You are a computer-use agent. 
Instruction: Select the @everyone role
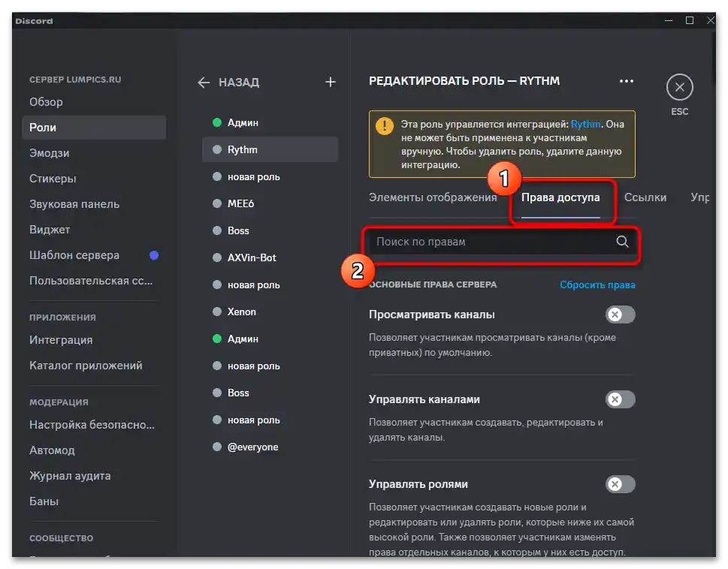tap(253, 447)
